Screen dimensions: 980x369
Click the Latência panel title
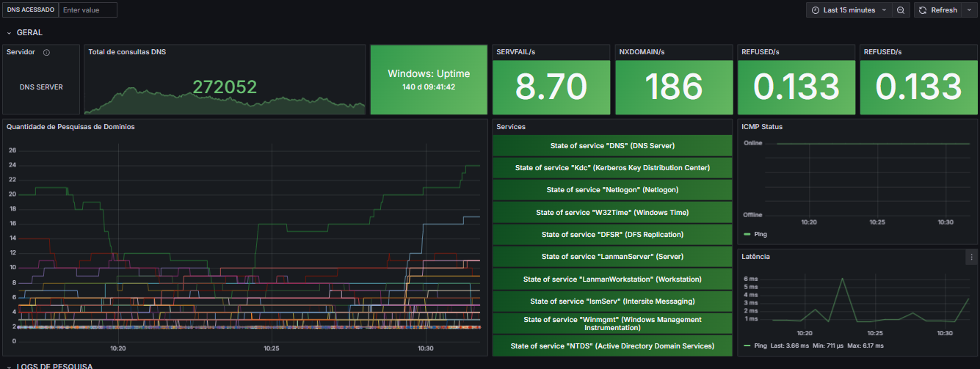click(755, 257)
